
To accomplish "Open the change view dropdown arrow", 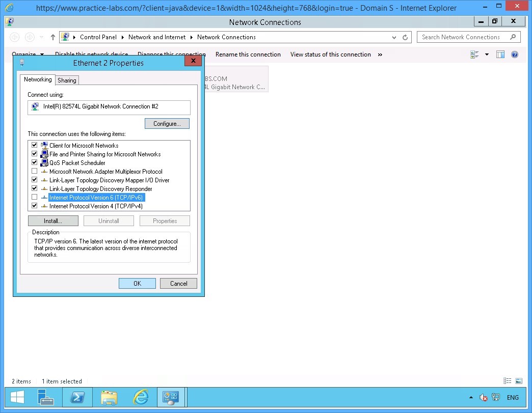I will [487, 54].
